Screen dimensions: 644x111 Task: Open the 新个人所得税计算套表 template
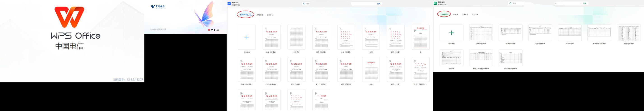point(481,58)
